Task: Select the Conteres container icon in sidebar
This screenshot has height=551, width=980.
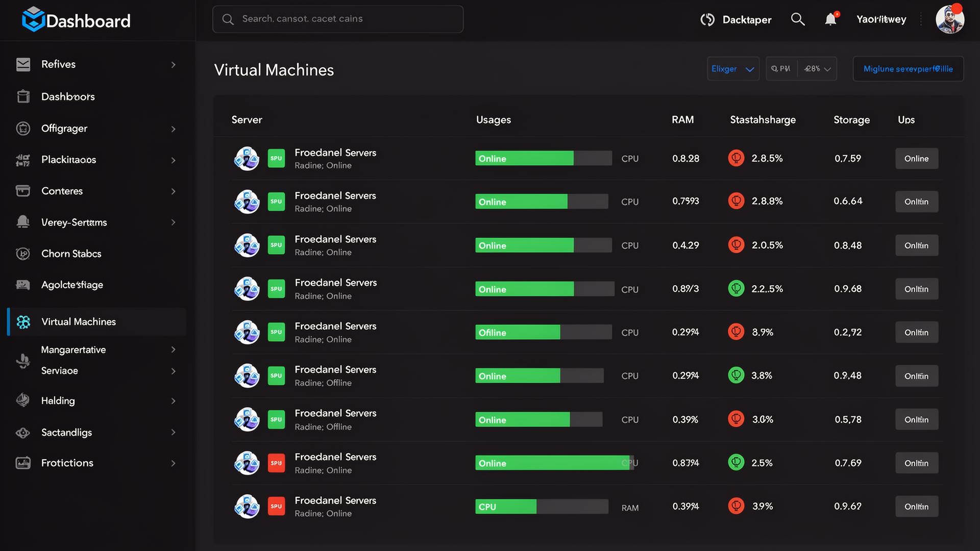Action: [23, 191]
